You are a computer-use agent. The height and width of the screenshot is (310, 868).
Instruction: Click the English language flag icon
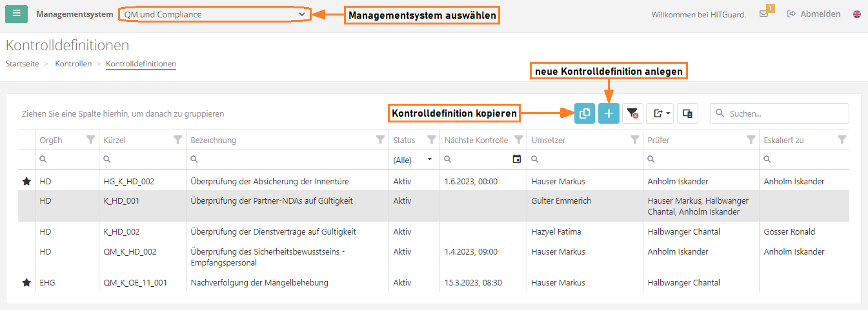[856, 14]
